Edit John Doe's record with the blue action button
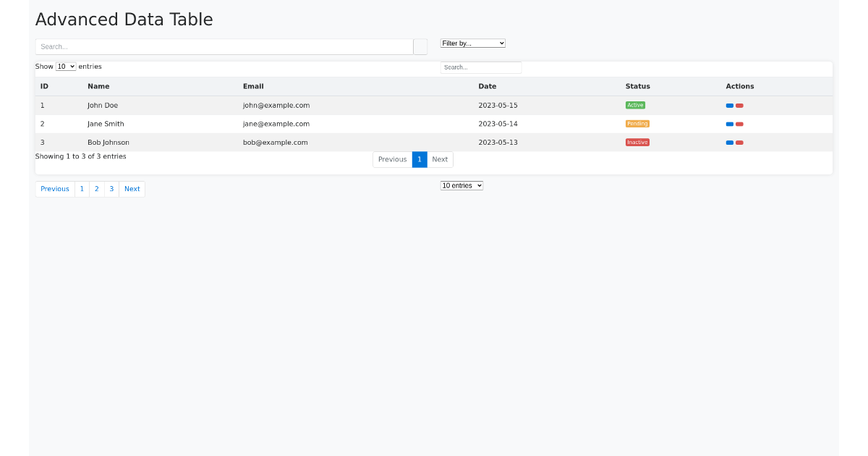 728,105
